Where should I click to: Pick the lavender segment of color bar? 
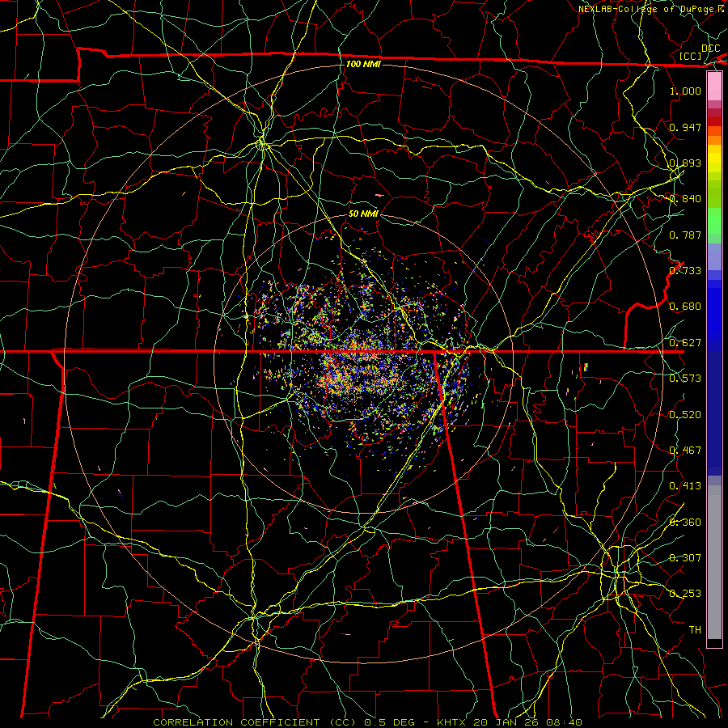pyautogui.click(x=714, y=256)
